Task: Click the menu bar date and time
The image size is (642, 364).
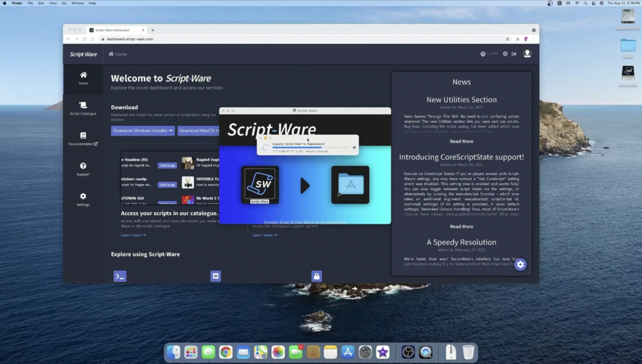Action: 623,3
